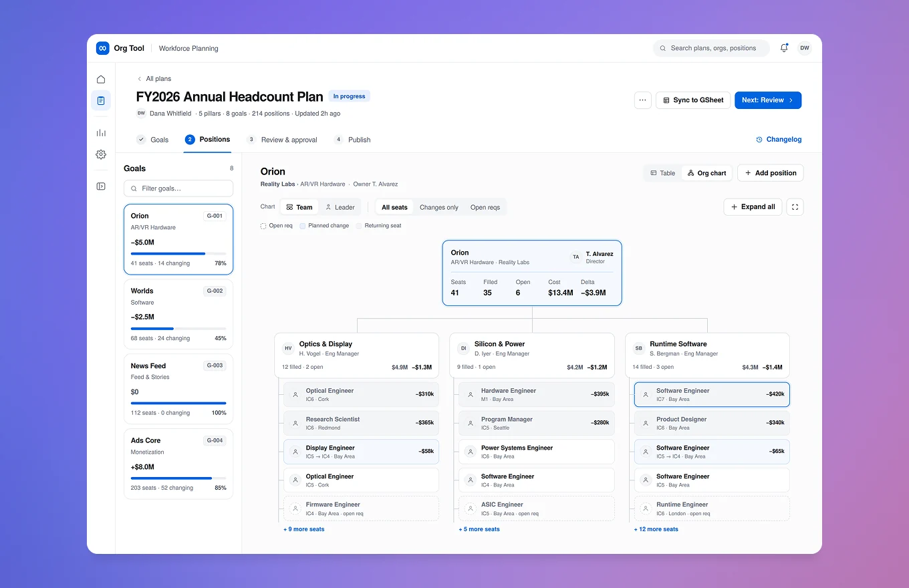Switch to Table view

662,173
